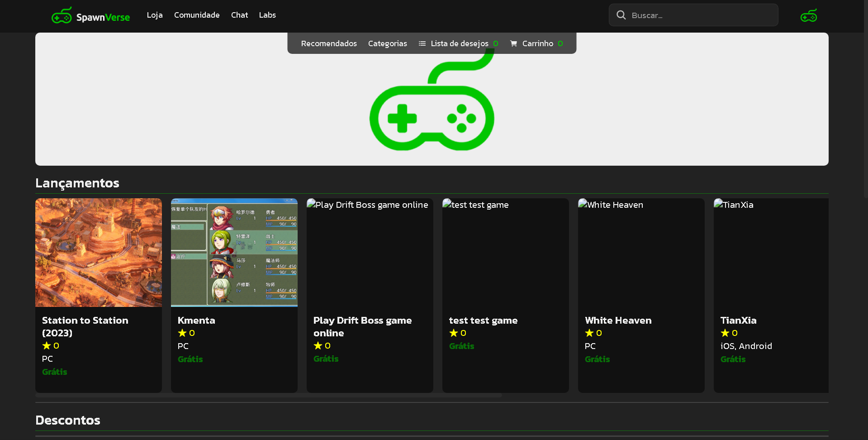Click the shopping cart icon
The width and height of the screenshot is (868, 440).
[513, 43]
